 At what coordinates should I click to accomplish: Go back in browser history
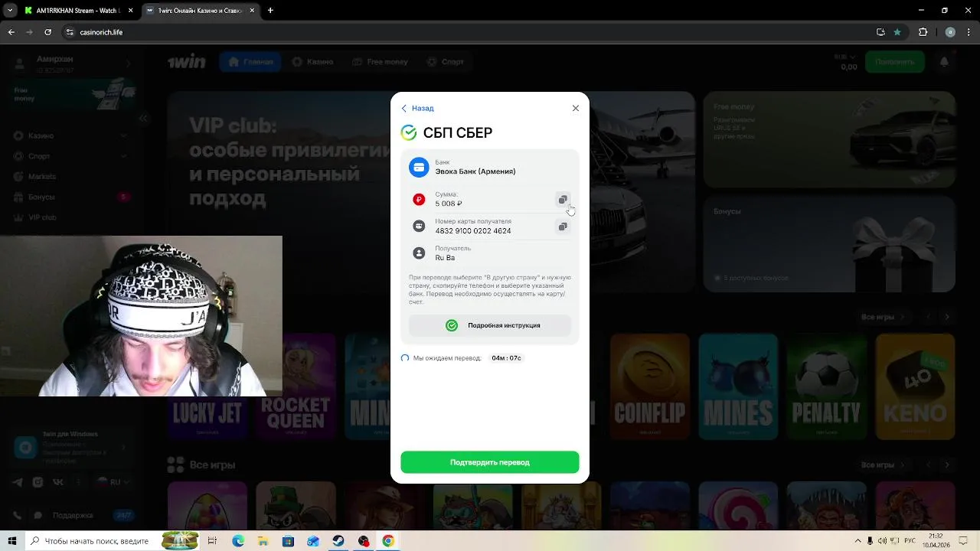[x=11, y=32]
